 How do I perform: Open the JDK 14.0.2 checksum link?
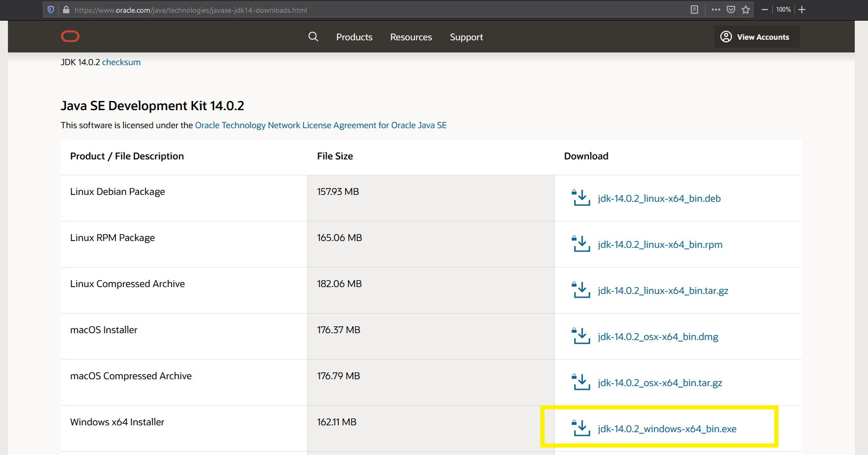click(121, 62)
